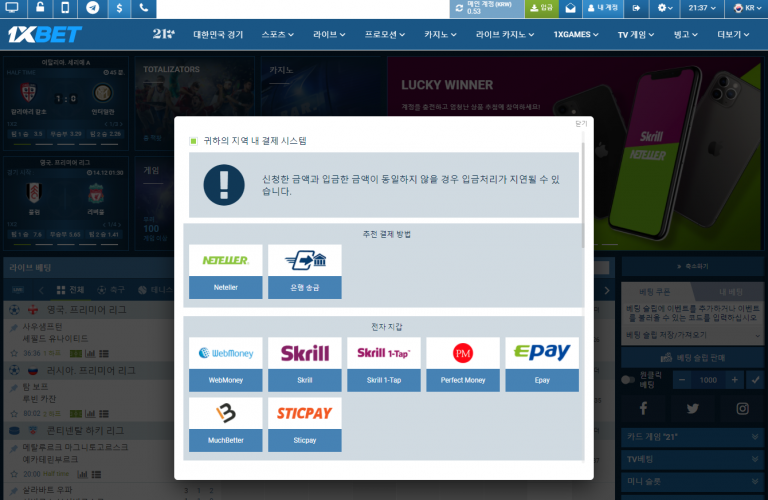This screenshot has height=500, width=768.
Task: Click the 1XBET logo
Action: click(45, 34)
